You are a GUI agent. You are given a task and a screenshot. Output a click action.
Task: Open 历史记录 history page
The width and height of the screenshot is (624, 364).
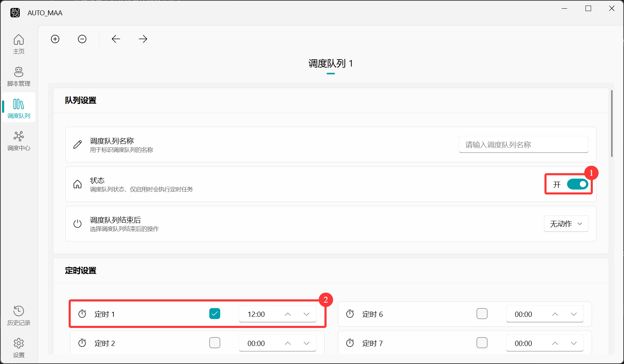tap(19, 315)
